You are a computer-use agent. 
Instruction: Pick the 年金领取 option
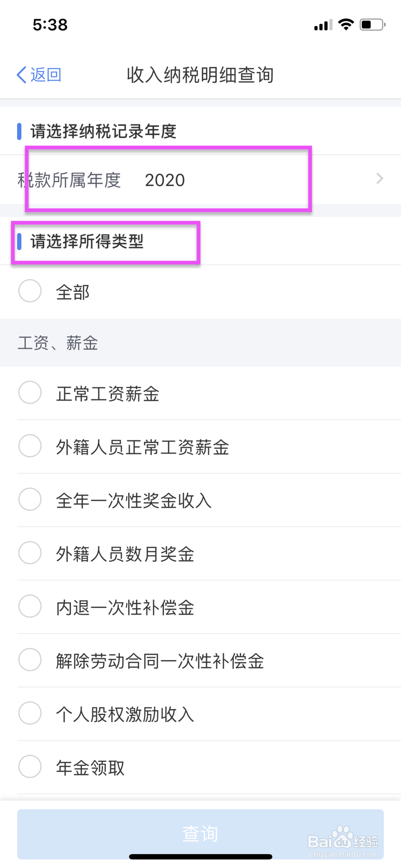[30, 767]
